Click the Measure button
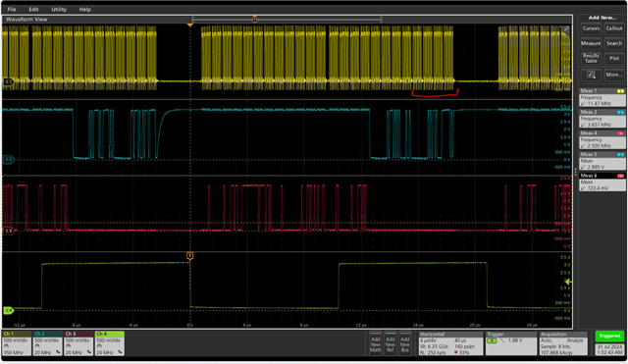The width and height of the screenshot is (628, 364). (x=591, y=43)
